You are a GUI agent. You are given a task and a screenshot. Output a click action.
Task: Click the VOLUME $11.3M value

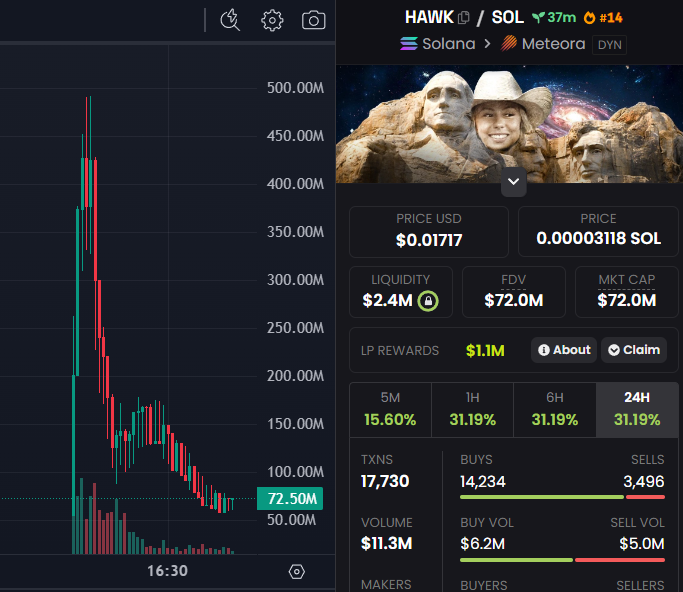(x=386, y=543)
